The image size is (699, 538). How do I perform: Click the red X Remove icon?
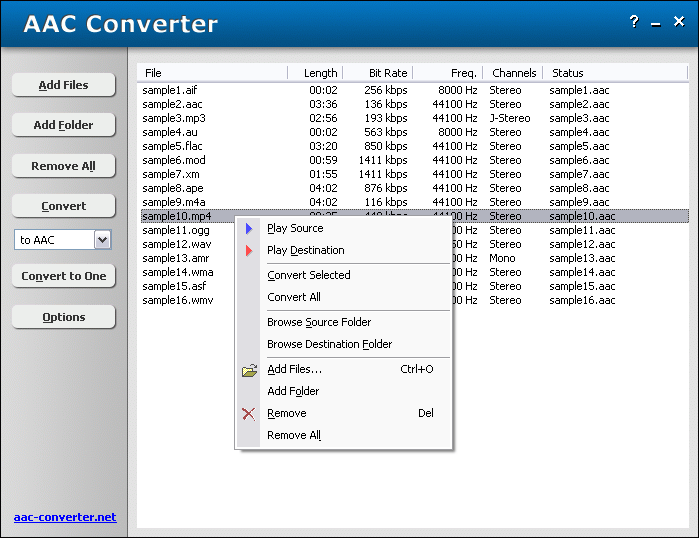click(x=249, y=414)
